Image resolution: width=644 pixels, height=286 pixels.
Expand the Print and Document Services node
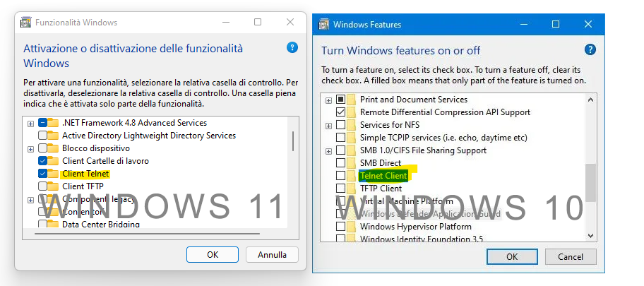coord(328,100)
